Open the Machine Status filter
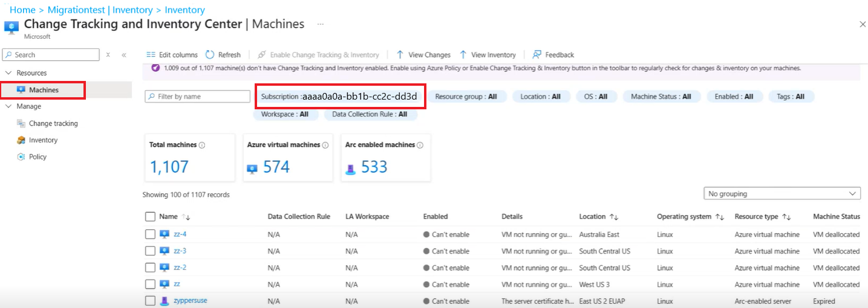This screenshot has width=868, height=308. pyautogui.click(x=661, y=97)
